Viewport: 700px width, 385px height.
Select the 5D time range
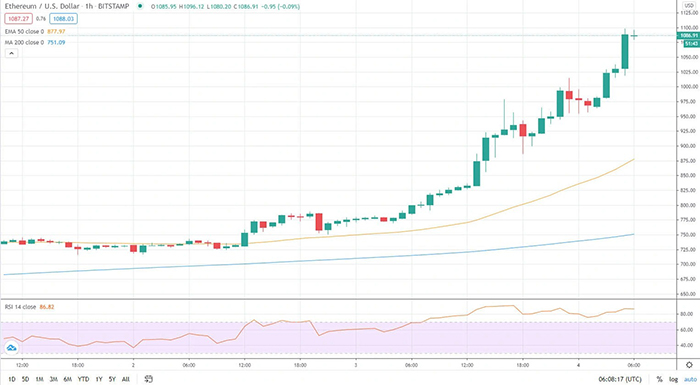click(x=25, y=379)
